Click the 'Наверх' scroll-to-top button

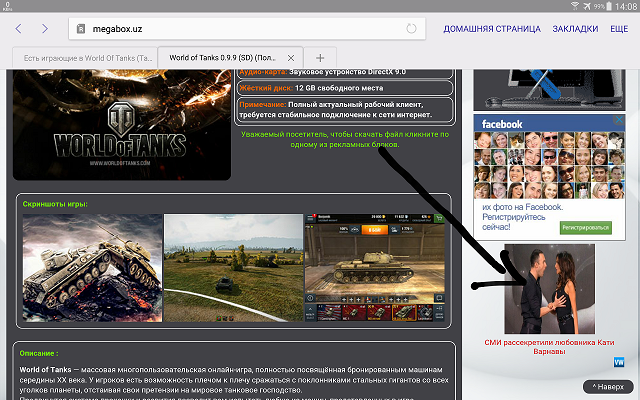click(x=608, y=386)
